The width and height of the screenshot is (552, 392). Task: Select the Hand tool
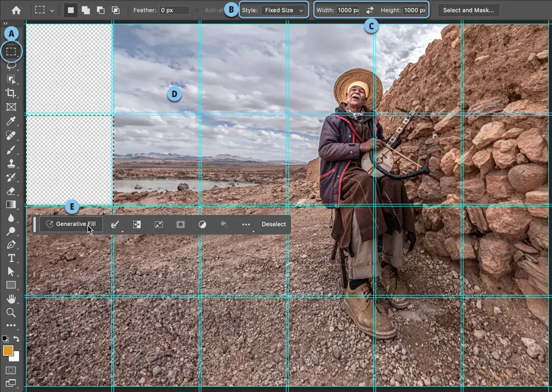click(x=11, y=299)
